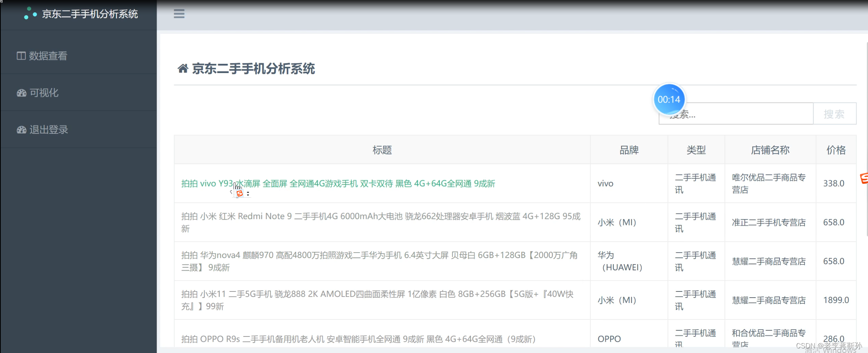The image size is (868, 353).
Task: Click the 退出登录 dashboard icon in sidebar
Action: [22, 130]
